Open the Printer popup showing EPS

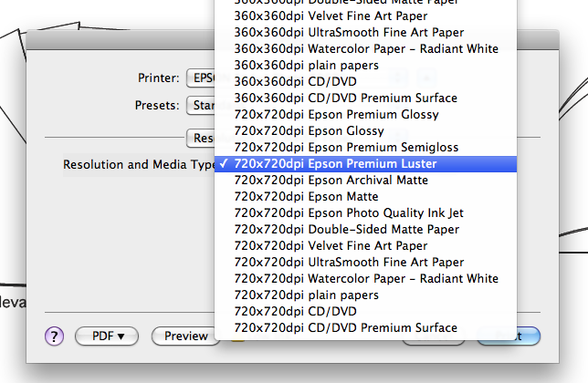[x=201, y=78]
